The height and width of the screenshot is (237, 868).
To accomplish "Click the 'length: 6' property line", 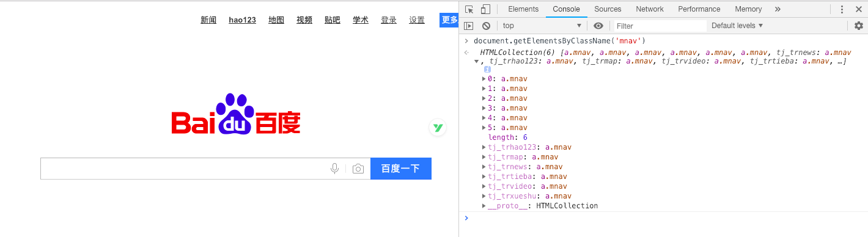I will tap(507, 137).
